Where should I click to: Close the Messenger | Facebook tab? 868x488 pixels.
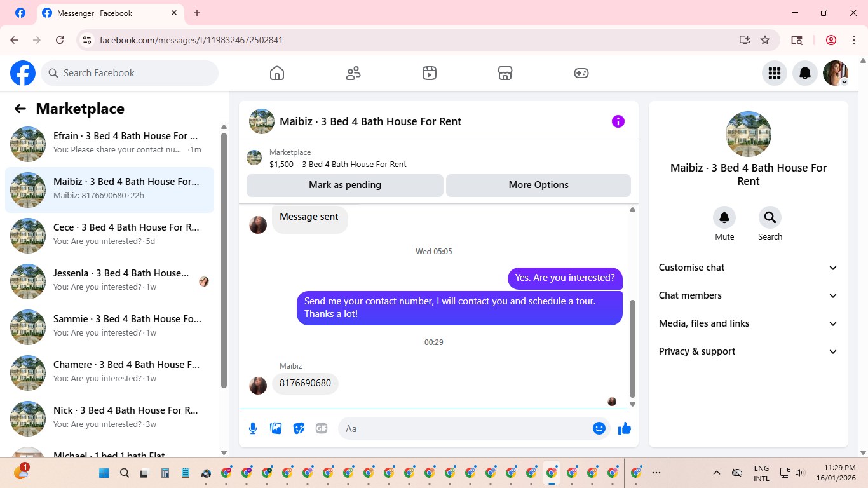coord(174,13)
